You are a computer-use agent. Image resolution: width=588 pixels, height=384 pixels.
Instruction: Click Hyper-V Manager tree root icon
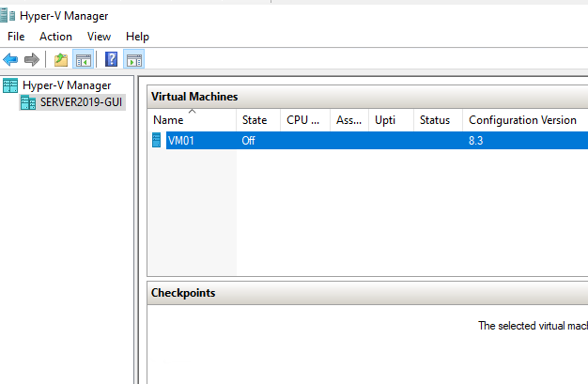pos(10,85)
